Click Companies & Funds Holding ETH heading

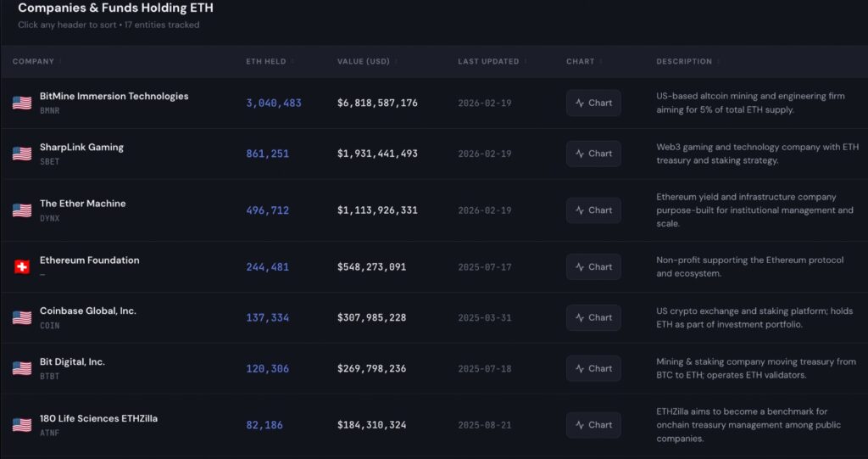(x=115, y=8)
